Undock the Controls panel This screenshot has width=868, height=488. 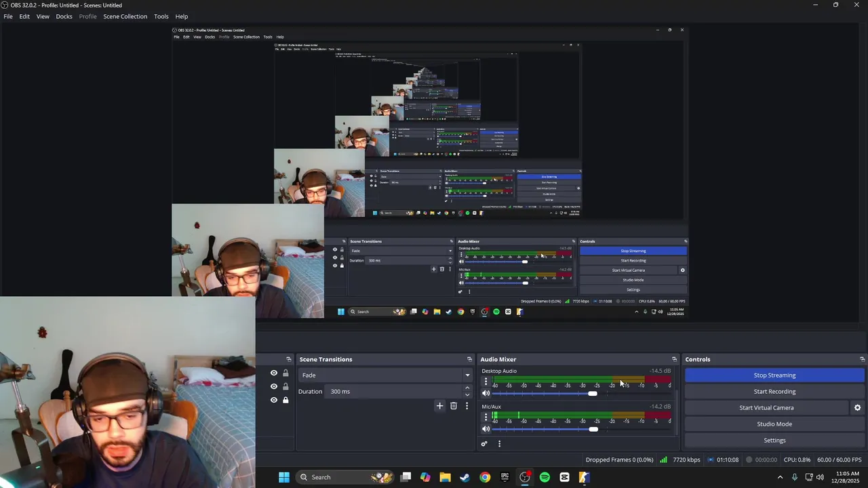pyautogui.click(x=862, y=359)
